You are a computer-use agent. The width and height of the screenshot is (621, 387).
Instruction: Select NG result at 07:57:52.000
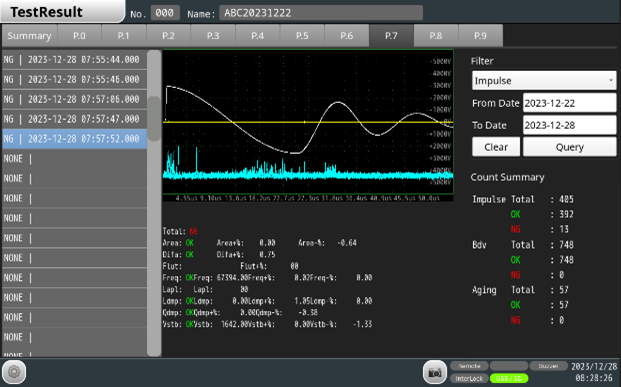74,139
